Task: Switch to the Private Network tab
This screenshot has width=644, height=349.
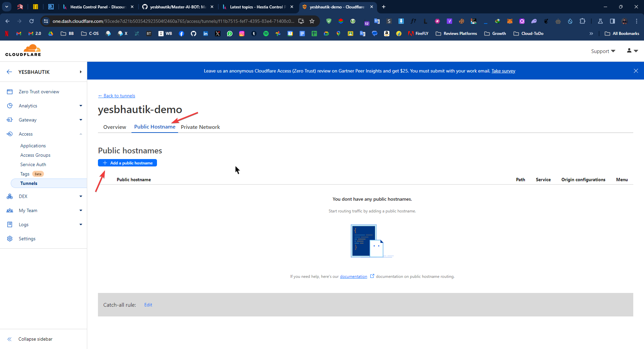Action: (x=200, y=127)
